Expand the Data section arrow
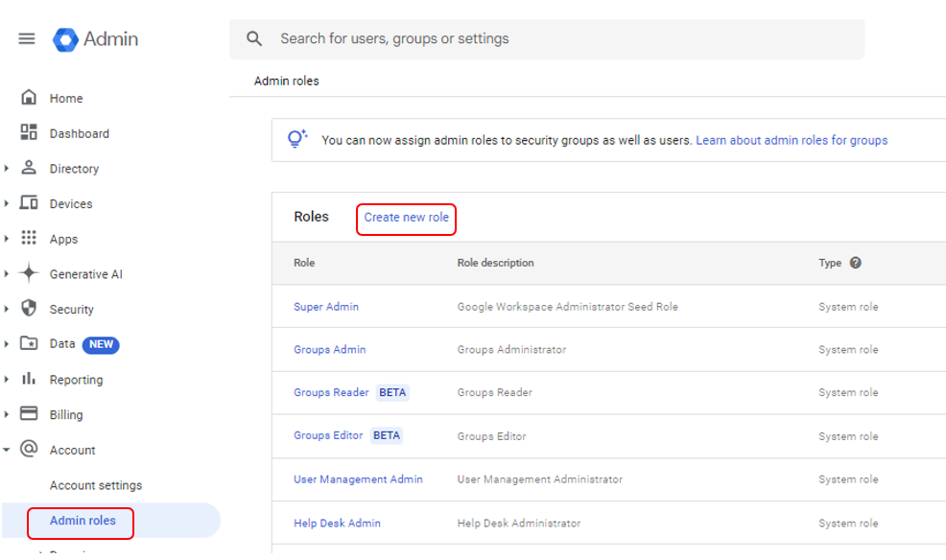Screen dimensions: 946x560 [x=6, y=343]
